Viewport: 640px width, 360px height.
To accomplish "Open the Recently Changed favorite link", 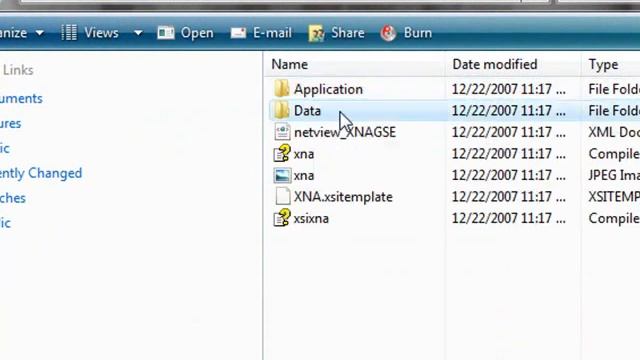I will point(41,173).
